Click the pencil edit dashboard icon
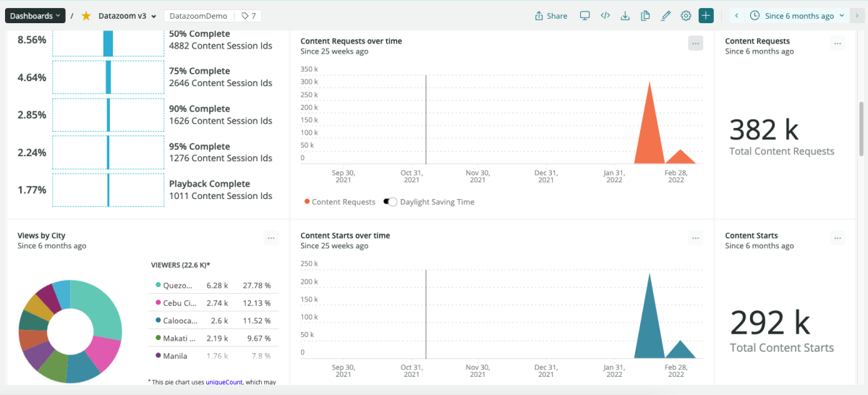868x395 pixels. pyautogui.click(x=665, y=16)
